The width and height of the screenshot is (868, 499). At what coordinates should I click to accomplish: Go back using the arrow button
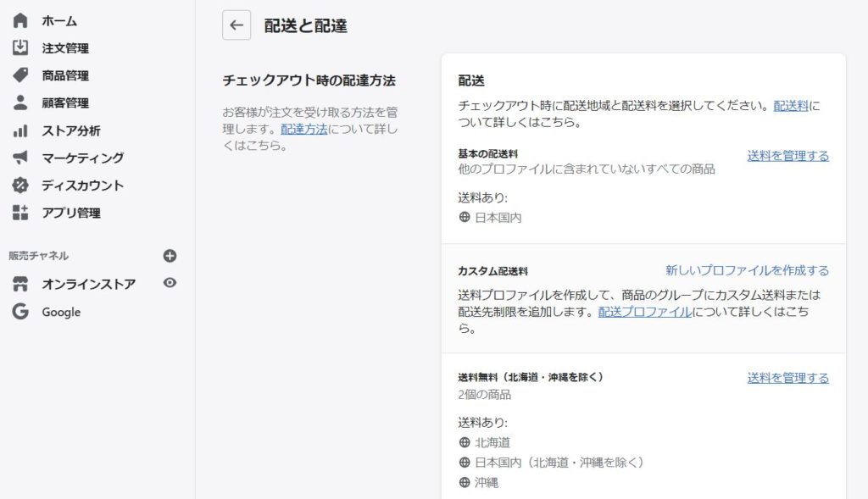[236, 25]
